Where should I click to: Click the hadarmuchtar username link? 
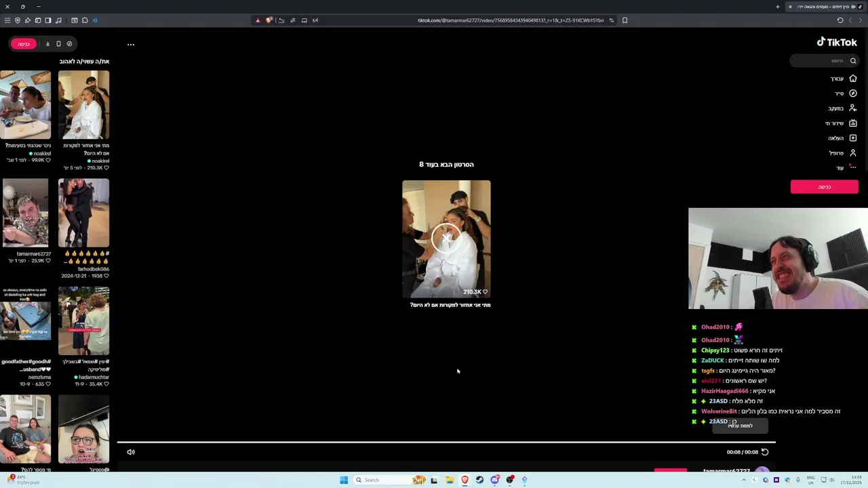click(94, 377)
